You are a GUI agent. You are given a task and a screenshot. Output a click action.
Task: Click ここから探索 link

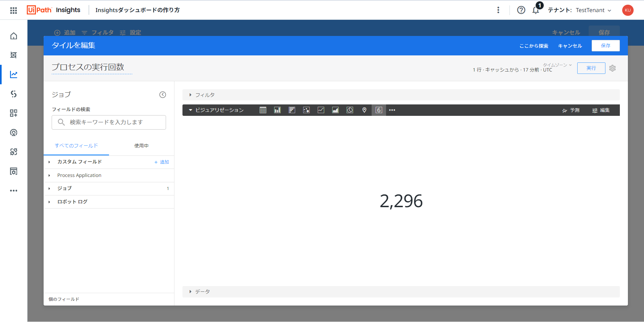coord(534,46)
